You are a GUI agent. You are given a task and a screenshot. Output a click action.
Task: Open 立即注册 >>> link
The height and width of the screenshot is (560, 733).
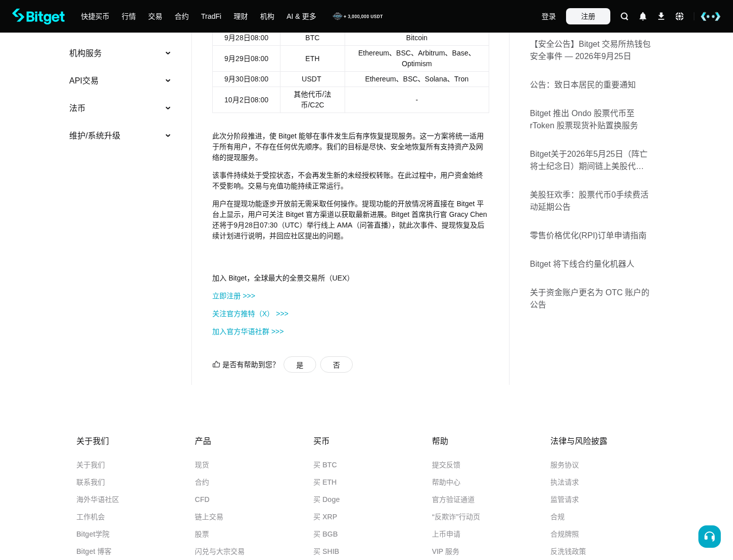(234, 296)
